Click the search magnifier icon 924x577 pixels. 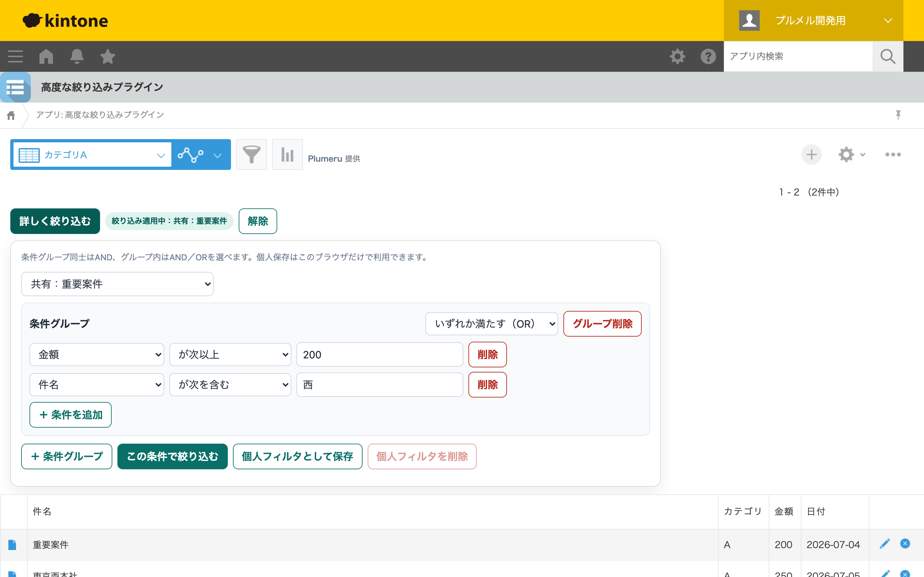(888, 56)
